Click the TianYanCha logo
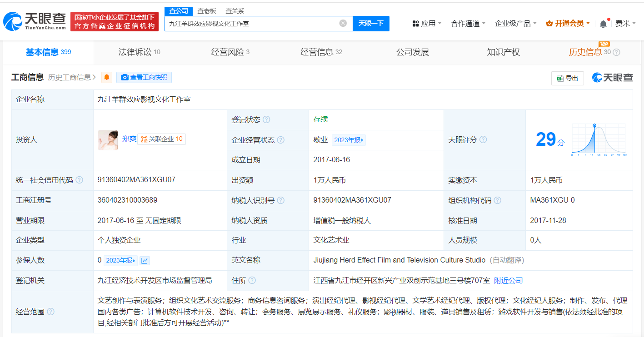 click(x=35, y=21)
